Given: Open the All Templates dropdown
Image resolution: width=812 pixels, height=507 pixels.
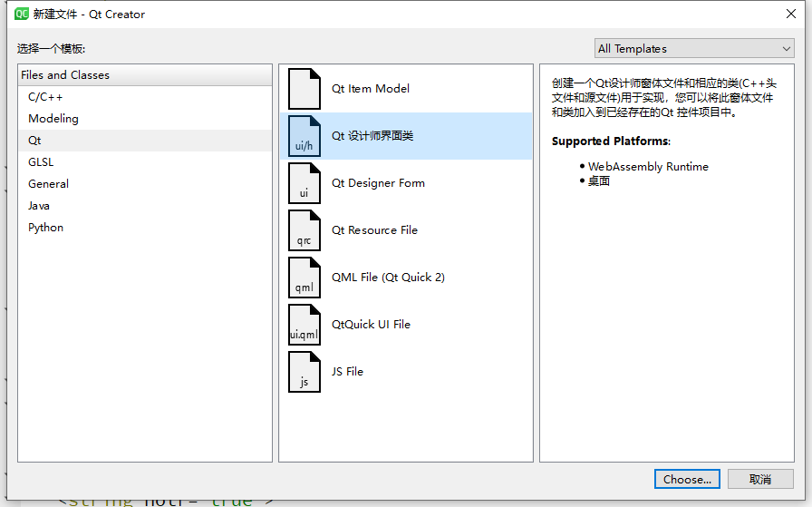Looking at the screenshot, I should (694, 48).
